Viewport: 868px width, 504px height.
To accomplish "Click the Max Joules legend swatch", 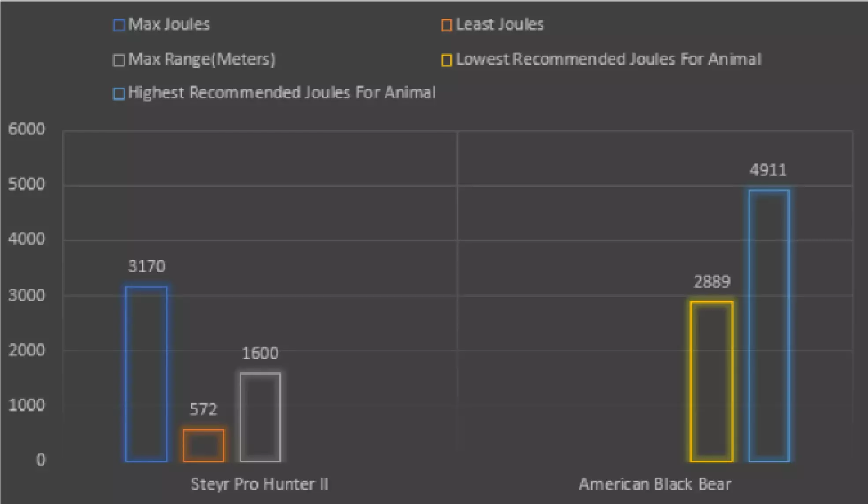I will click(x=119, y=25).
